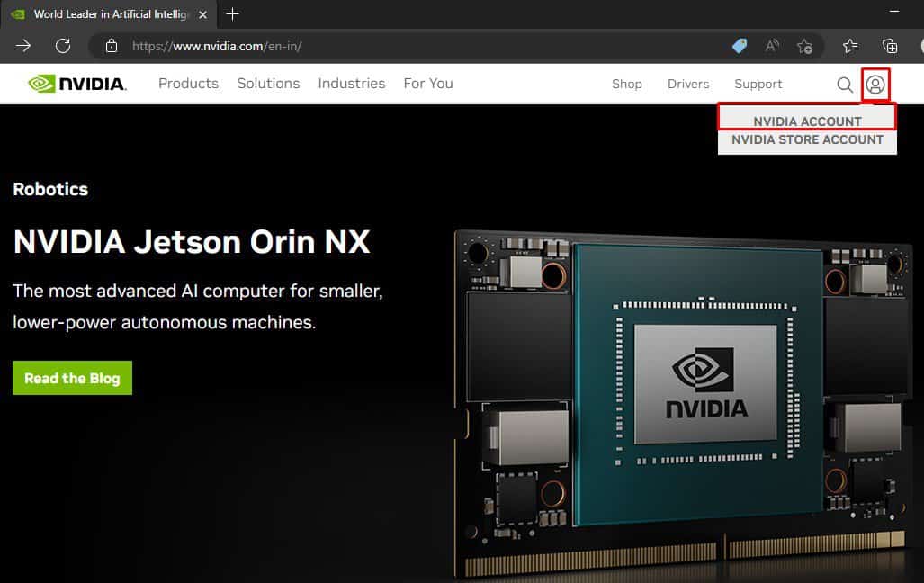The image size is (924, 583).
Task: Open the site search magnifier icon
Action: point(845,85)
